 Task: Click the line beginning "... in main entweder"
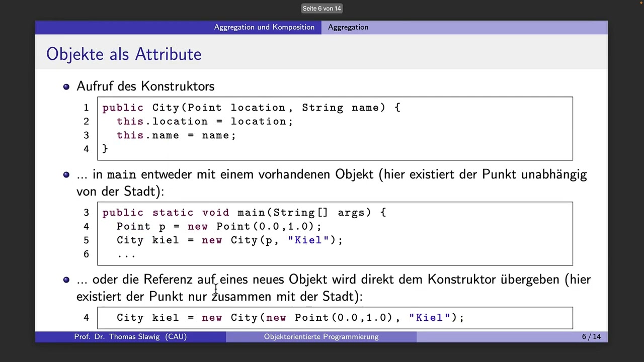[x=332, y=174]
